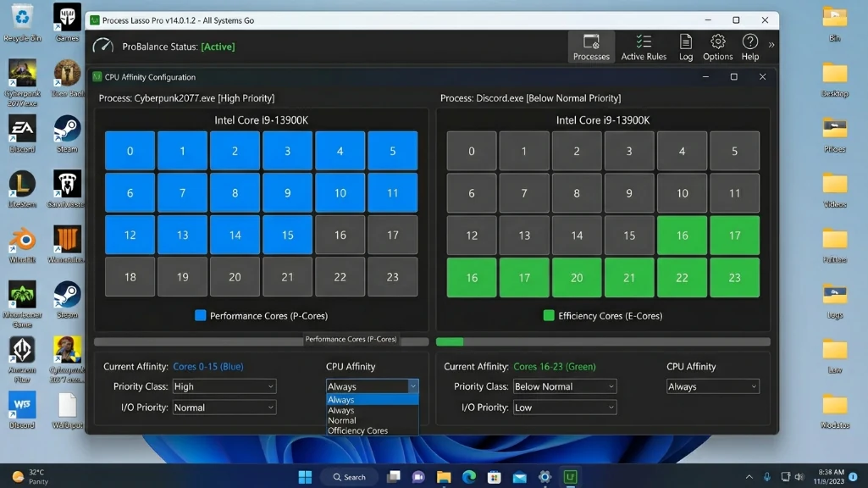Open the Windows Start menu
The image size is (868, 488).
coord(305,477)
